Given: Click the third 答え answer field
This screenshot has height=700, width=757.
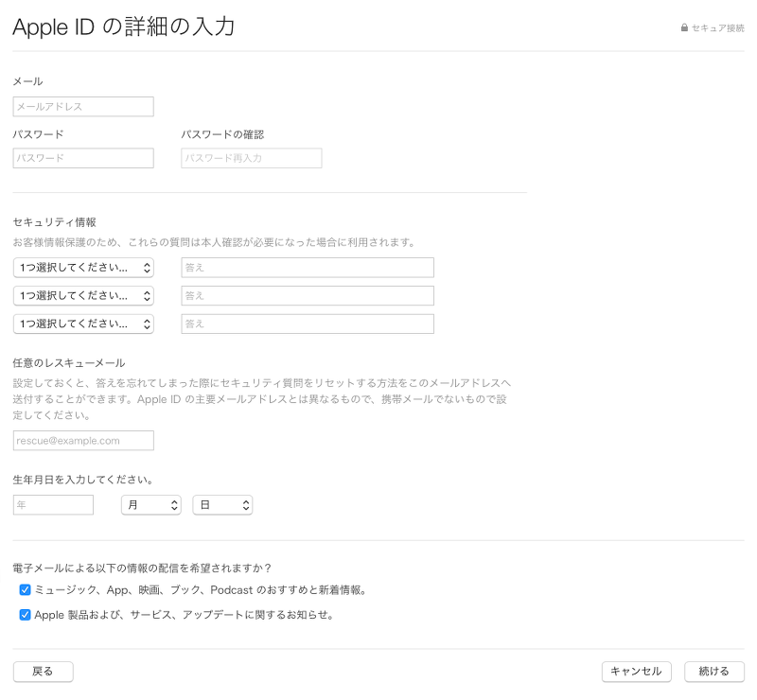Looking at the screenshot, I should [x=308, y=324].
